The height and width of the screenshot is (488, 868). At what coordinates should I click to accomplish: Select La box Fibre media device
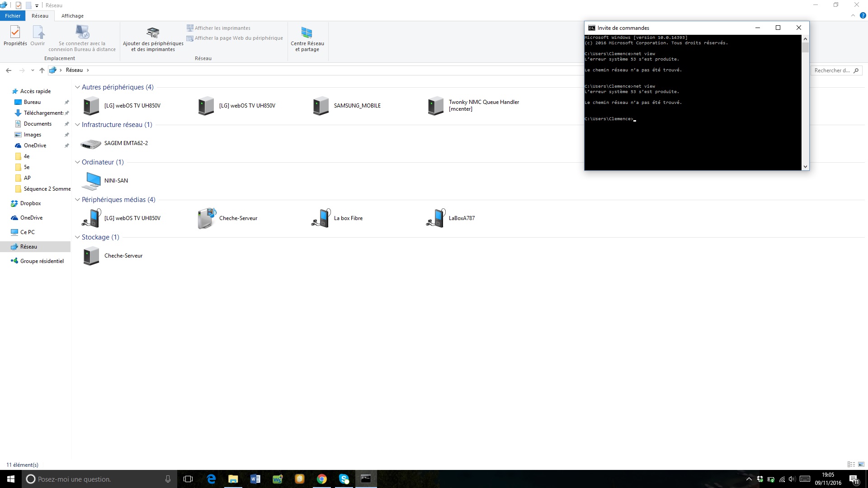coord(321,218)
